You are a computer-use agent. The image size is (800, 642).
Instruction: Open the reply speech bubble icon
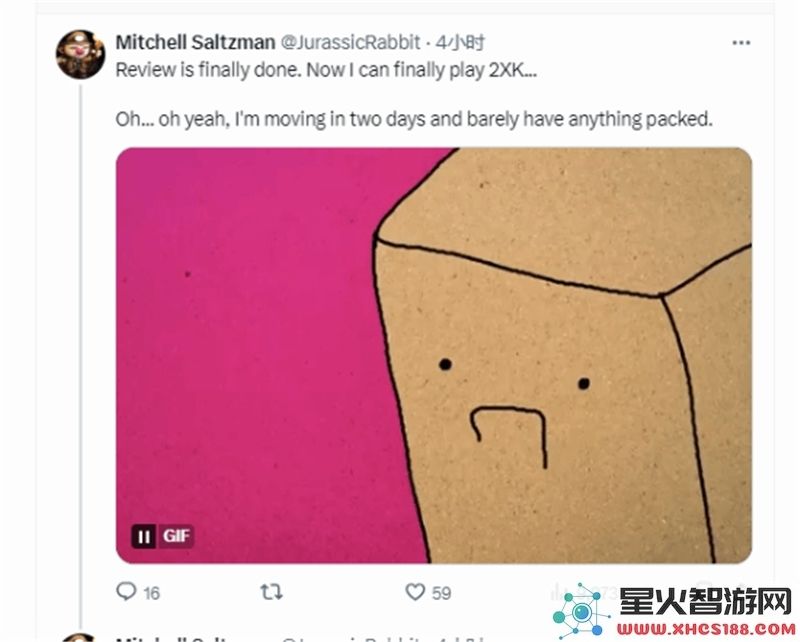[x=126, y=591]
